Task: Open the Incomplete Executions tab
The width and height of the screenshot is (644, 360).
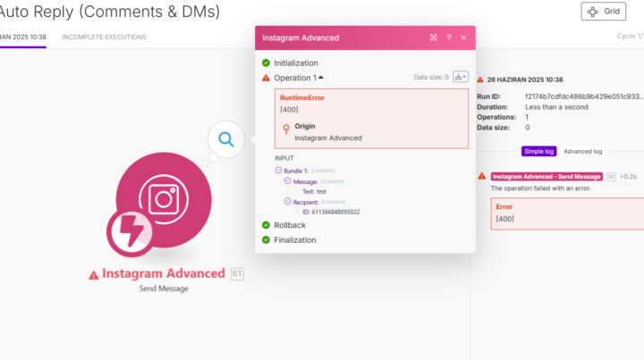Action: pyautogui.click(x=104, y=37)
